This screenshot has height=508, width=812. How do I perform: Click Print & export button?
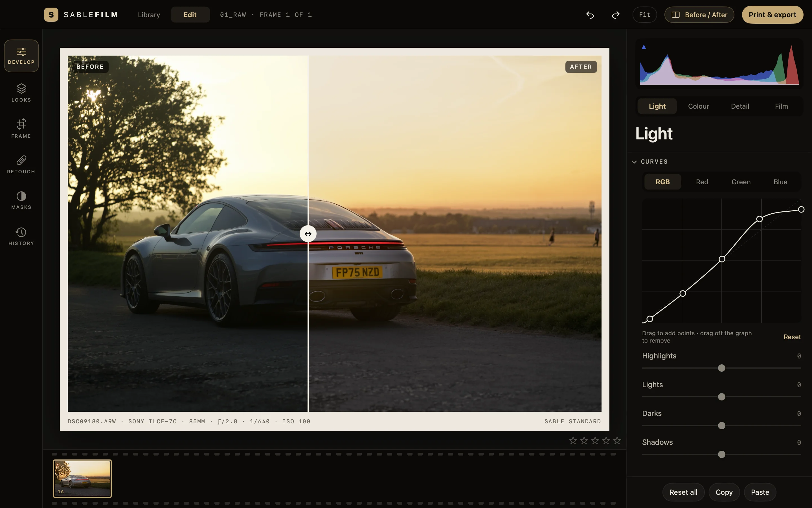[773, 15]
